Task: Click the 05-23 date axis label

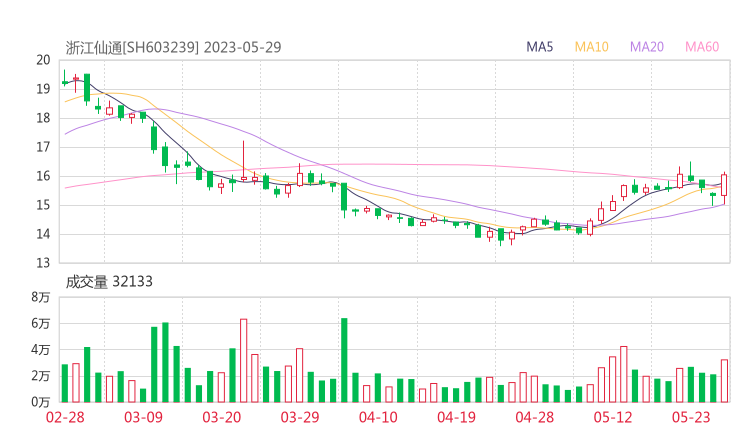Action: click(x=691, y=417)
